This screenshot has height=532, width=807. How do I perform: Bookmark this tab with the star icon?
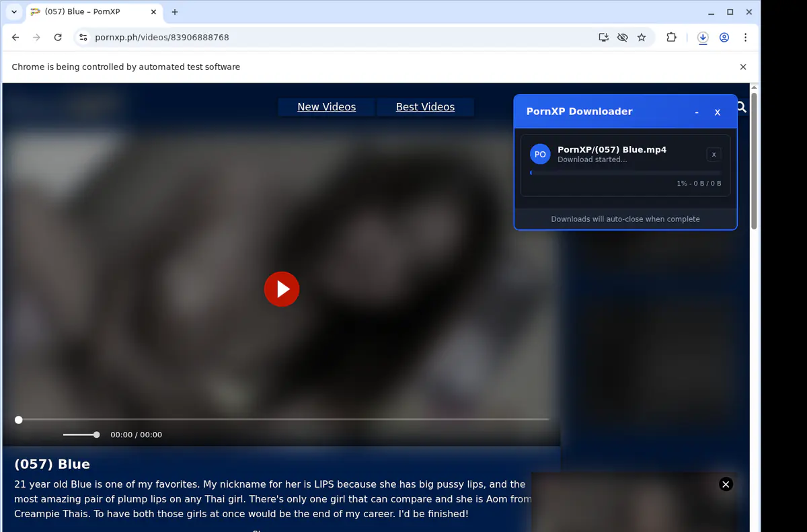(642, 38)
